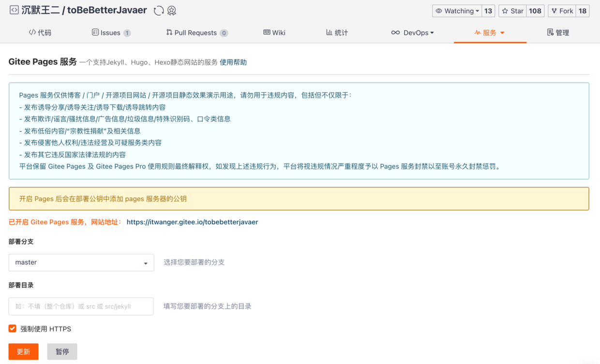
Task: Click the 部署目录 input field
Action: 81,306
